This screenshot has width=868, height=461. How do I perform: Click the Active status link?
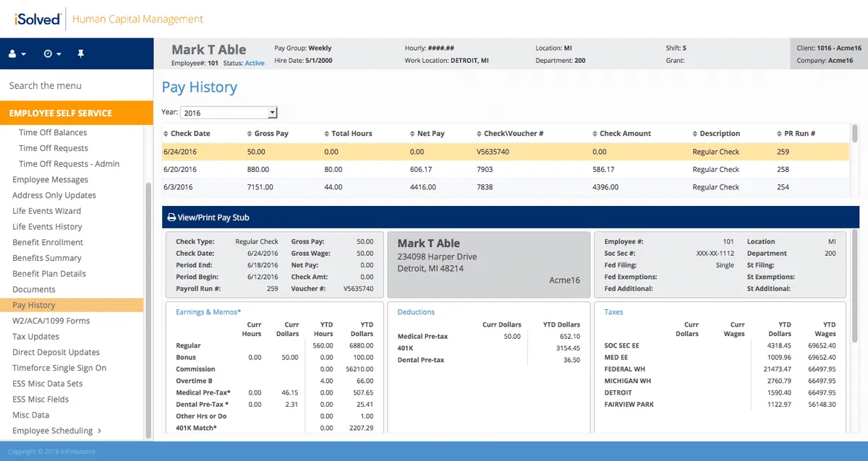click(255, 64)
